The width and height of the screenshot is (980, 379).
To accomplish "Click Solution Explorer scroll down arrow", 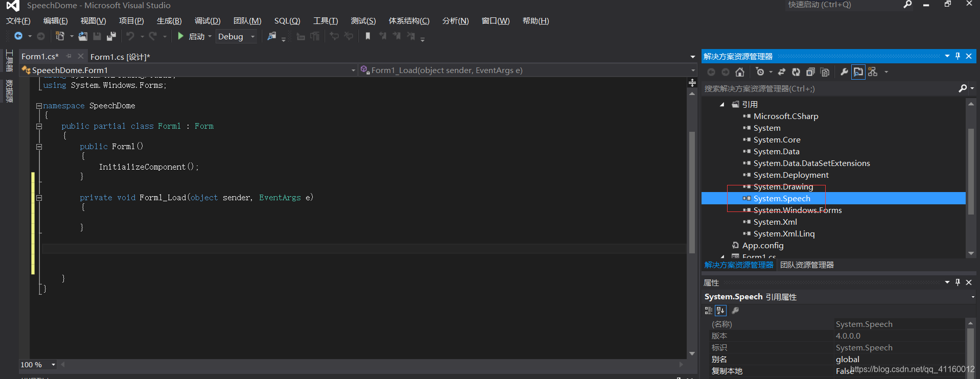I will tap(971, 253).
